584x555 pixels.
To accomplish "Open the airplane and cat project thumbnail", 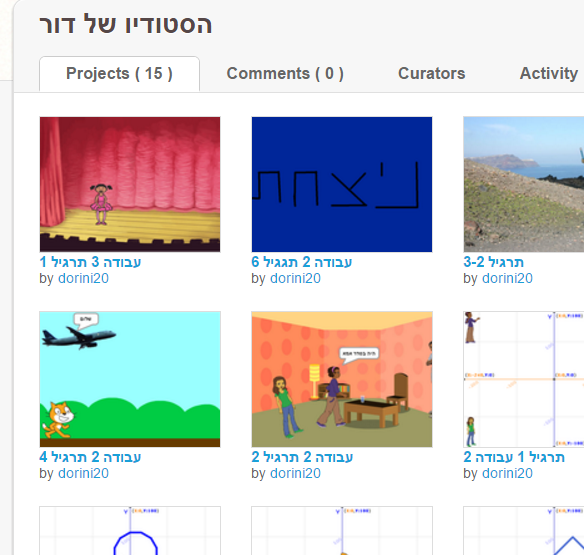I will click(x=130, y=379).
